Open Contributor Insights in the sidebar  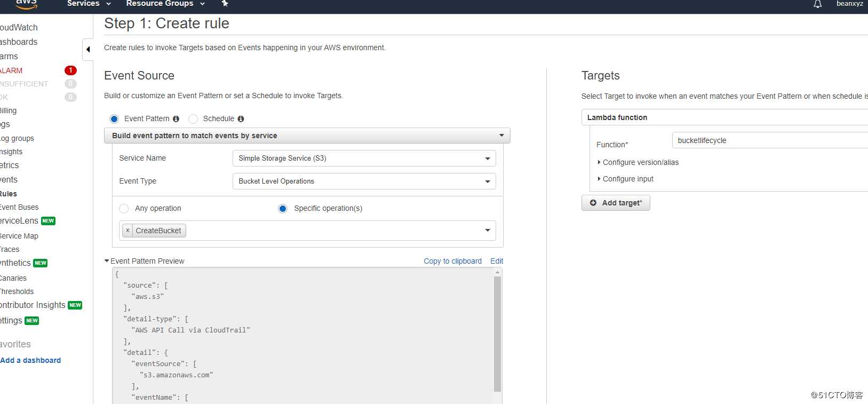click(x=33, y=305)
